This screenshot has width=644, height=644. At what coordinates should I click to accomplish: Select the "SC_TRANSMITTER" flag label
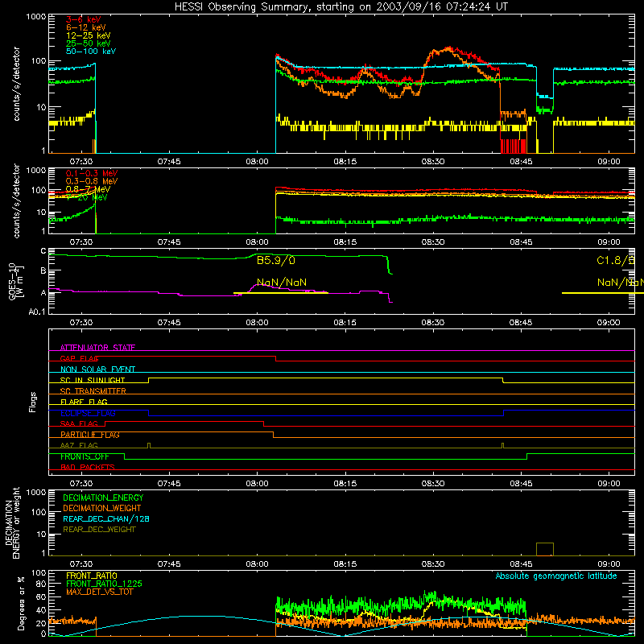click(x=93, y=391)
